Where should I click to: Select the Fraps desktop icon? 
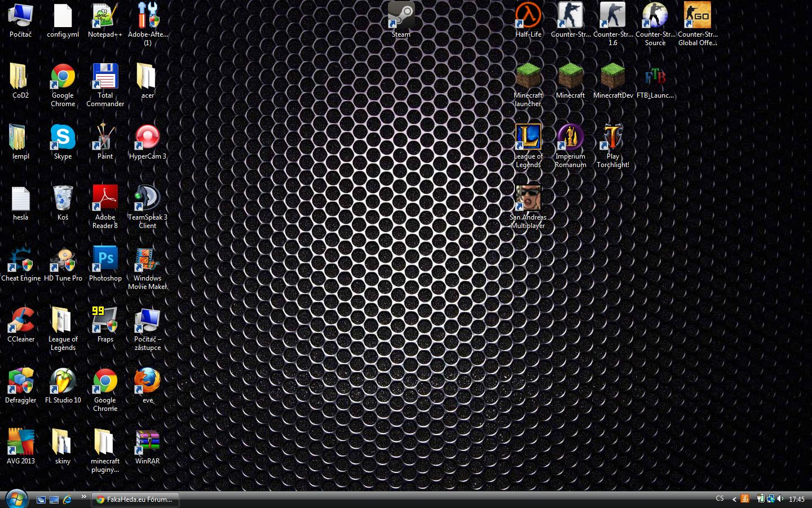105,325
